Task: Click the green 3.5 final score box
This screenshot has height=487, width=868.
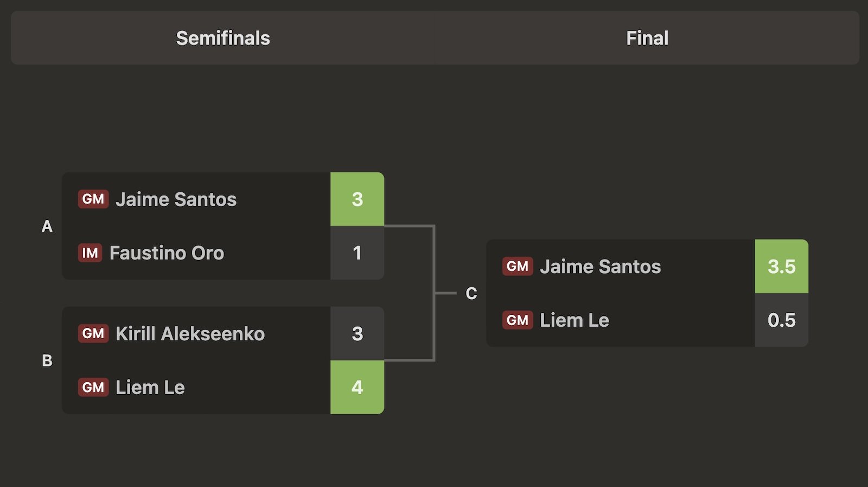Action: point(781,267)
